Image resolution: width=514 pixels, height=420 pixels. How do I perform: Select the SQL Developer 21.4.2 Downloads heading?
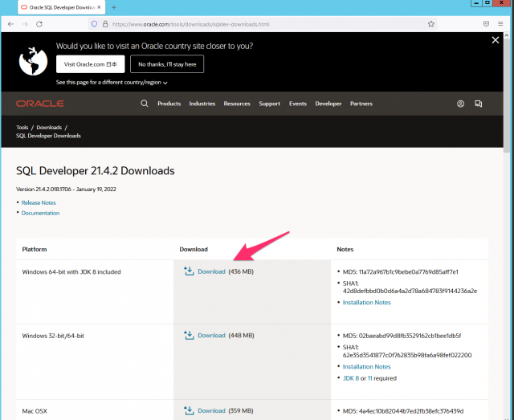[96, 171]
